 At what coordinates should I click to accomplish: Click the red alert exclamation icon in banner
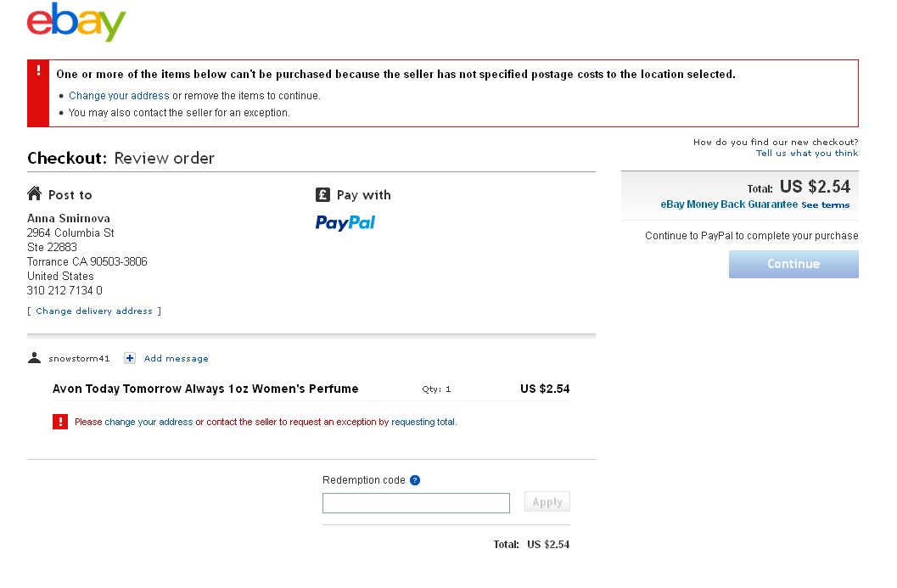pos(38,71)
